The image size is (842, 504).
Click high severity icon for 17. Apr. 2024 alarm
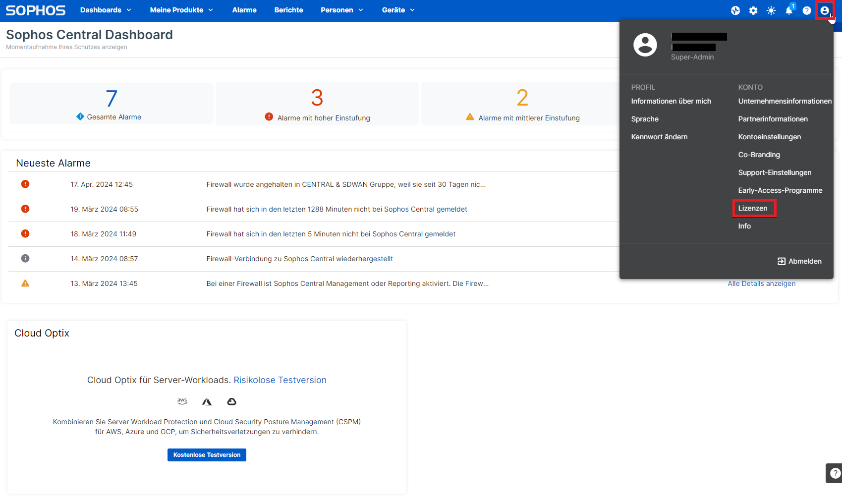coord(25,184)
